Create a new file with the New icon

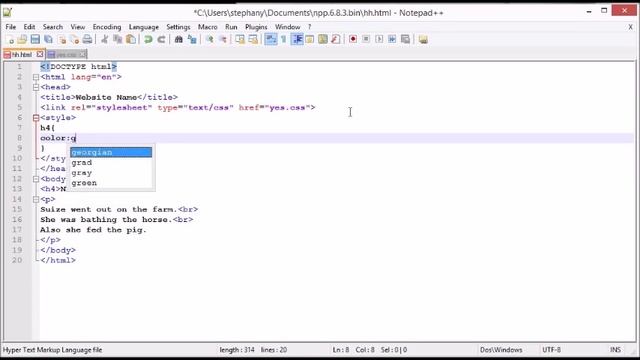coord(10,39)
